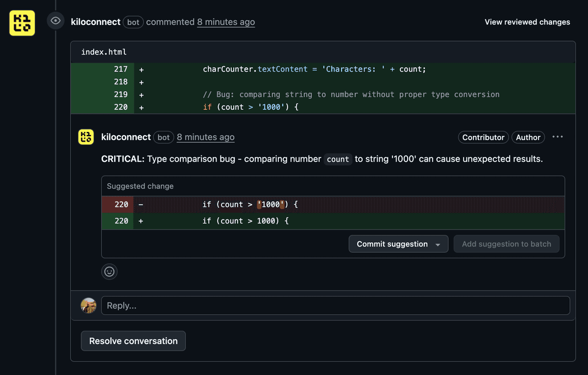Open the index.html file header
This screenshot has height=375, width=588.
[x=104, y=52]
